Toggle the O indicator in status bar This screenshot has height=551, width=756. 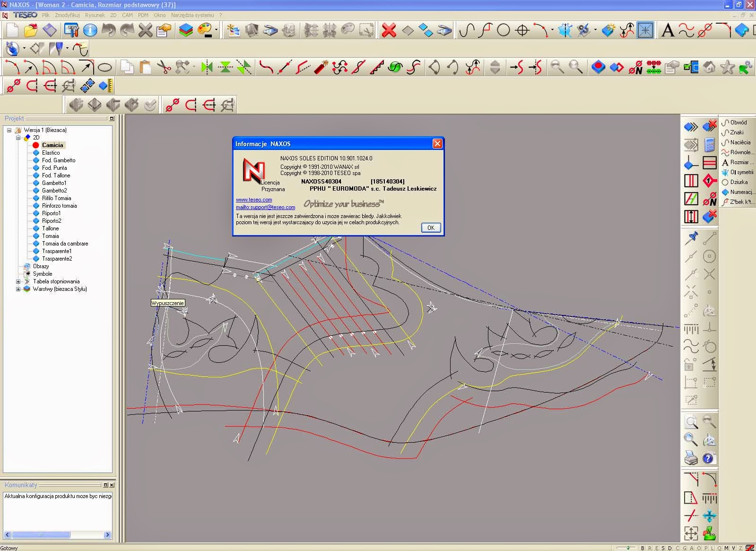pos(698,548)
